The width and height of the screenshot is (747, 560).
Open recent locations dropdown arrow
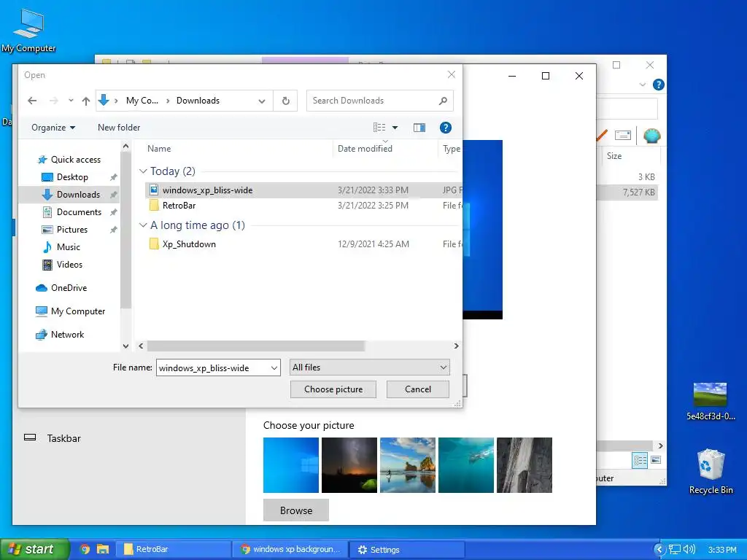click(x=71, y=101)
